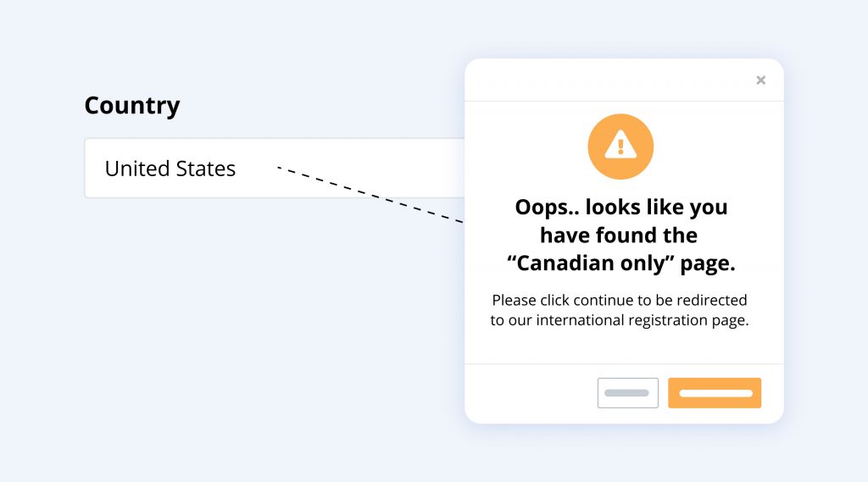Click the dashed connector line

pos(373,196)
